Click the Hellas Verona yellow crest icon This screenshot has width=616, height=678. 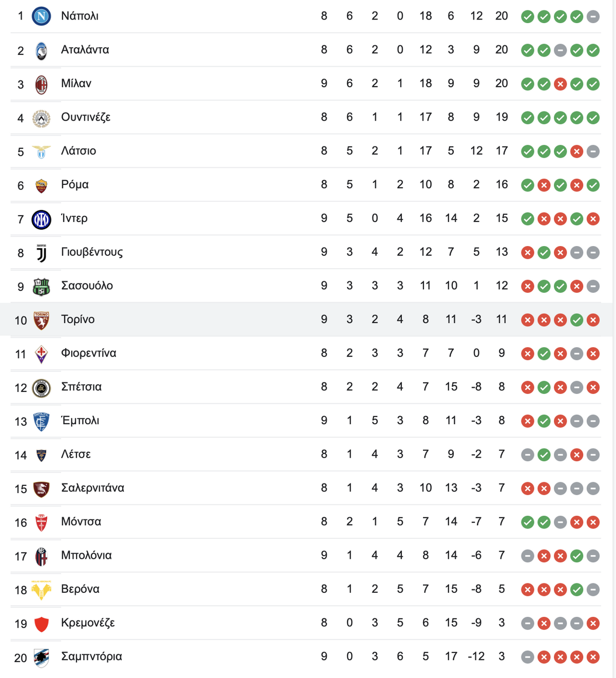[41, 590]
